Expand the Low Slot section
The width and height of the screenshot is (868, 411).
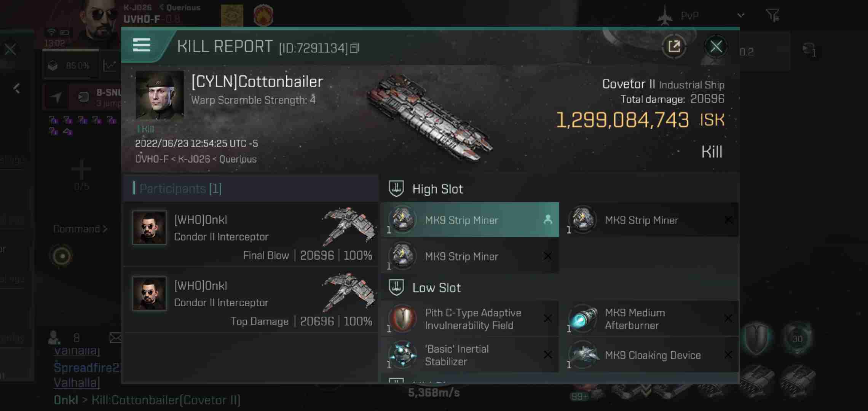tap(438, 287)
